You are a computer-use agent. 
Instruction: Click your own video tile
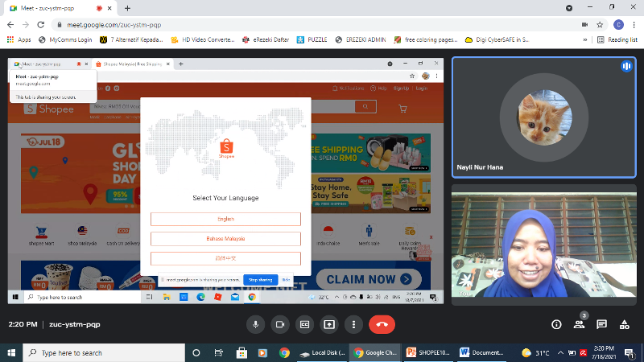[x=544, y=245]
